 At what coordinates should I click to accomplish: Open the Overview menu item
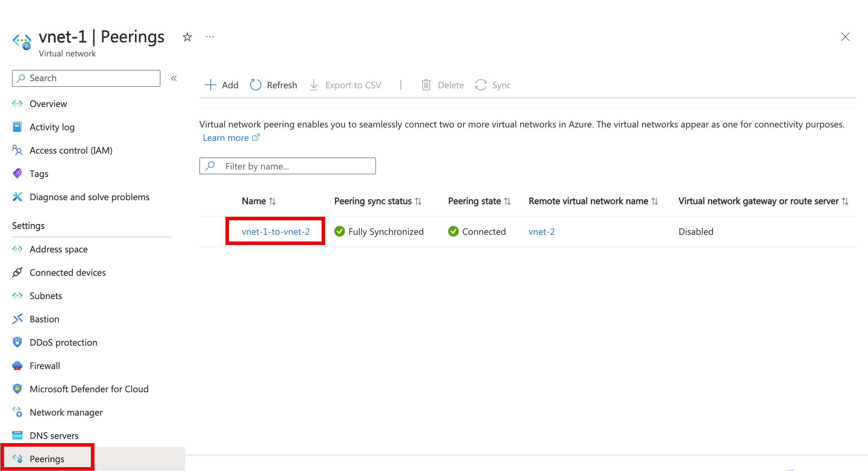coord(48,103)
